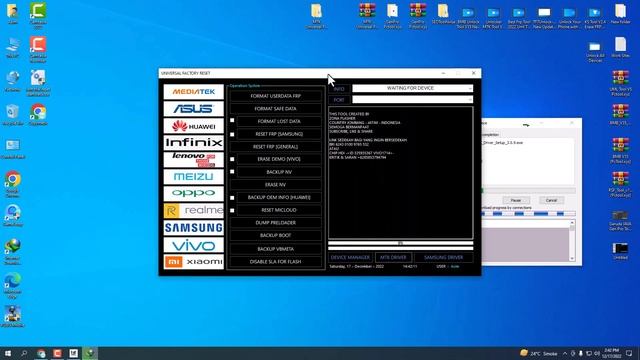Click the FORMAT SAFE DATA button
640x360 pixels.
[276, 109]
